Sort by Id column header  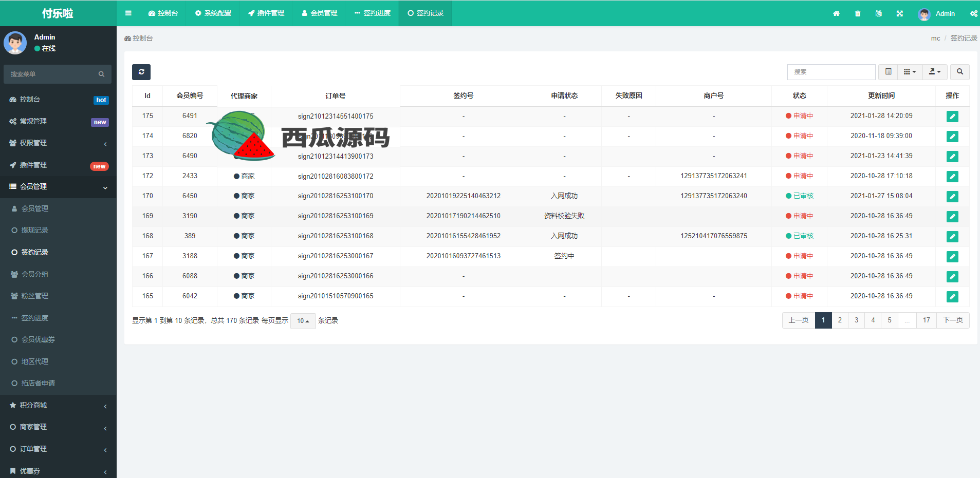147,96
